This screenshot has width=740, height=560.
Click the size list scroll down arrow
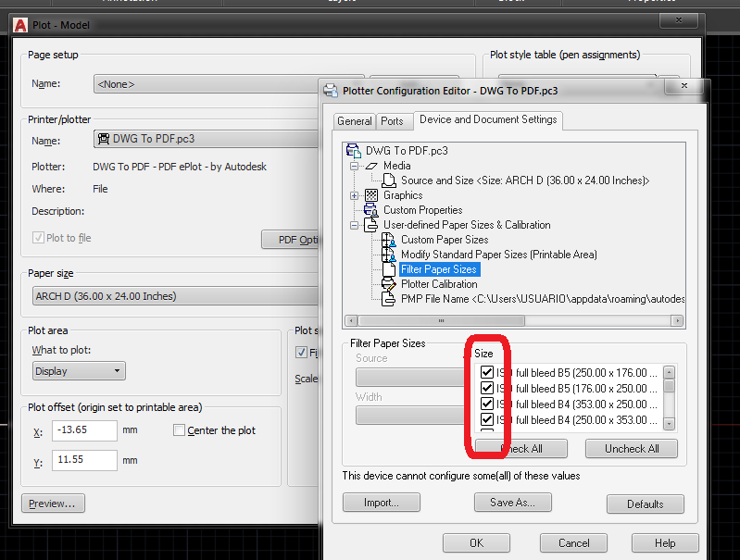tap(669, 424)
